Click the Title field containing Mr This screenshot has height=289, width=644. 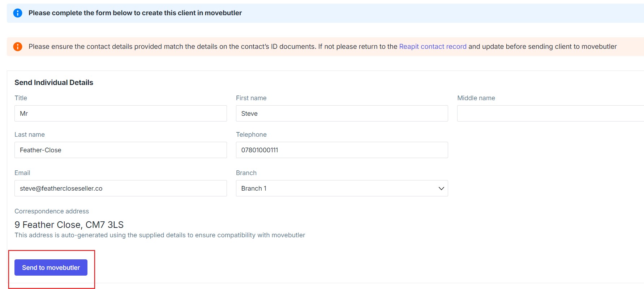click(x=120, y=114)
